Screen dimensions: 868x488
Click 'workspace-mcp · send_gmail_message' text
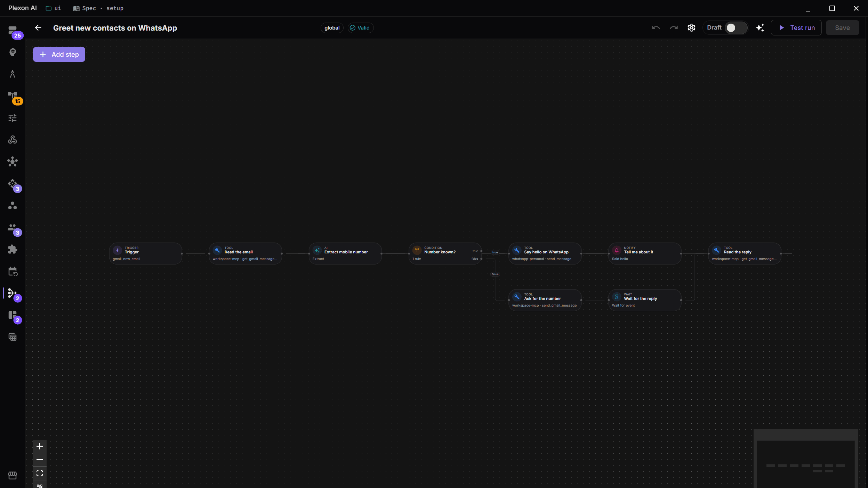point(544,306)
